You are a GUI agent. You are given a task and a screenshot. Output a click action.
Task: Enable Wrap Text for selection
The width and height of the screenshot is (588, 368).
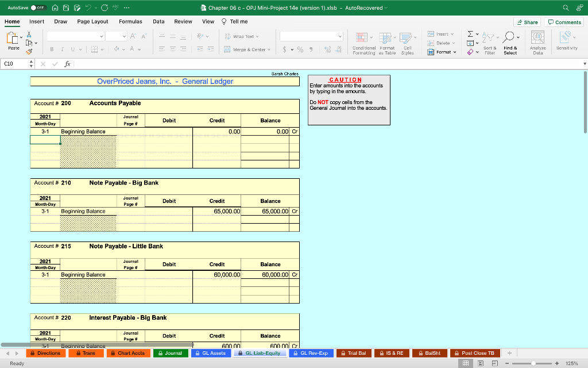pos(240,35)
